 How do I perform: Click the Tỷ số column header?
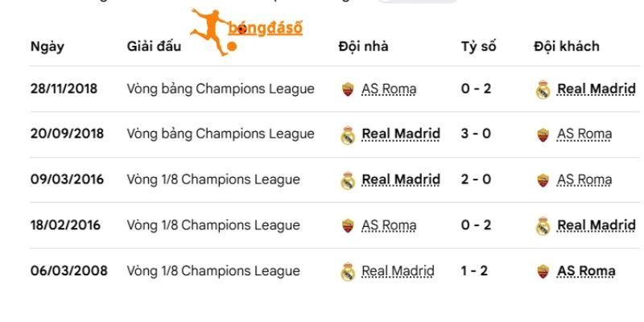[x=478, y=47]
